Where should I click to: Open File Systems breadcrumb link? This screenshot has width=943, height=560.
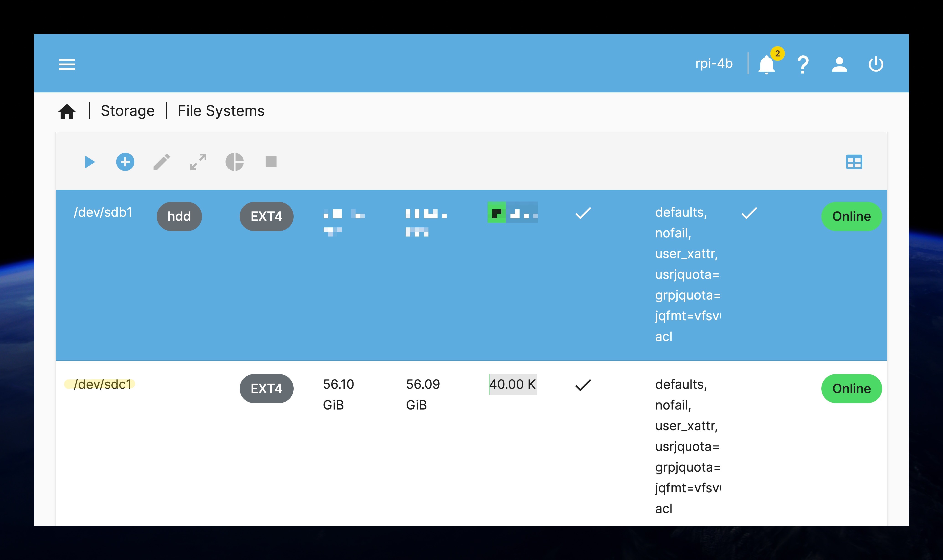coord(221,111)
